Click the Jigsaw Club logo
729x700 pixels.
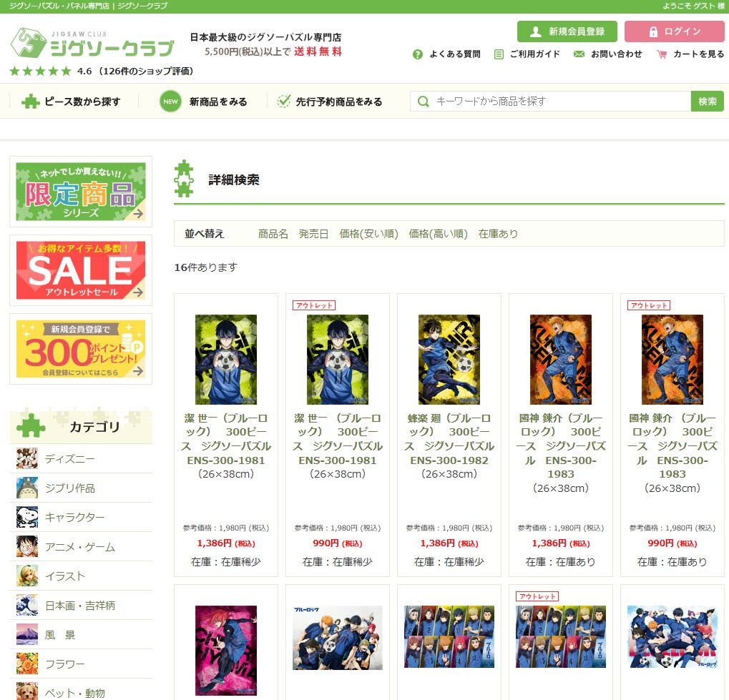point(92,43)
